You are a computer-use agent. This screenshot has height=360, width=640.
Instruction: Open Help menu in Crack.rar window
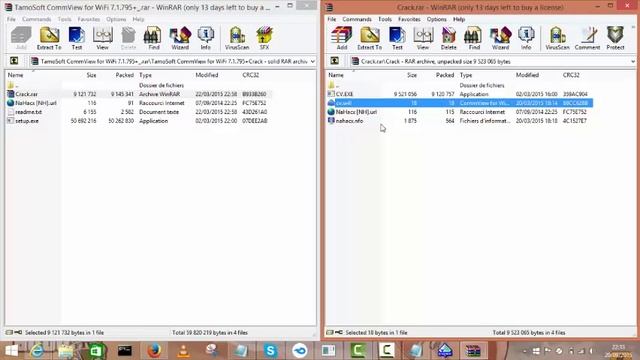coord(459,19)
